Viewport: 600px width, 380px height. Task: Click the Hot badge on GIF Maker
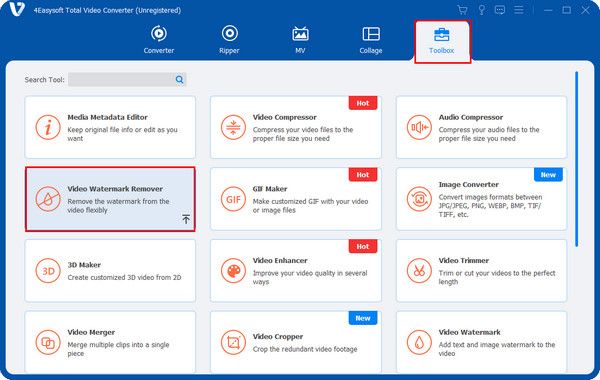pyautogui.click(x=363, y=175)
